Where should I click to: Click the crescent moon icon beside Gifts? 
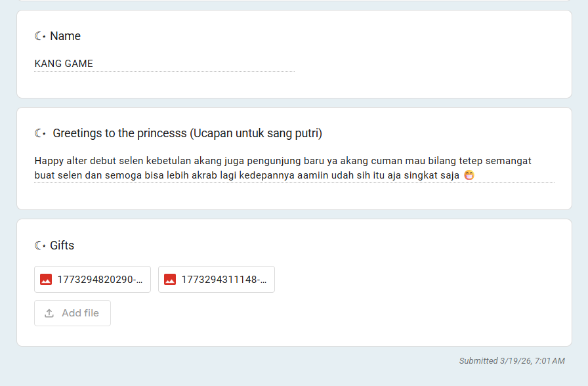[40, 246]
